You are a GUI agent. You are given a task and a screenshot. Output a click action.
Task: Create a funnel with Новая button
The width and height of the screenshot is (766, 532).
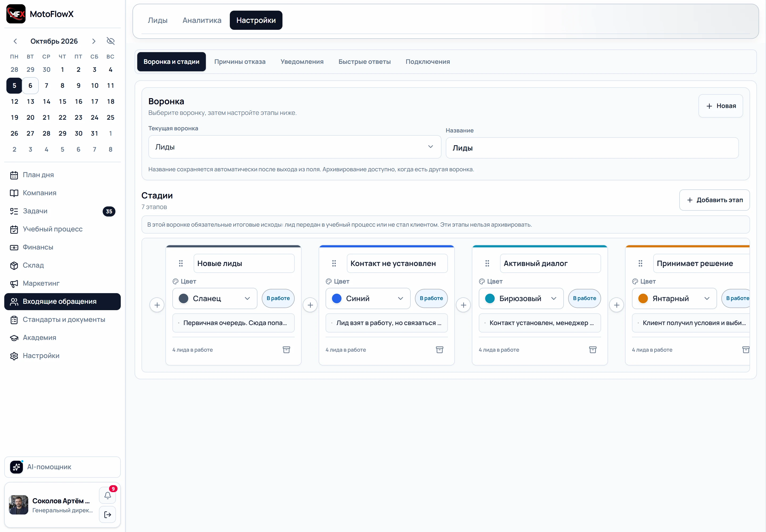[721, 106]
